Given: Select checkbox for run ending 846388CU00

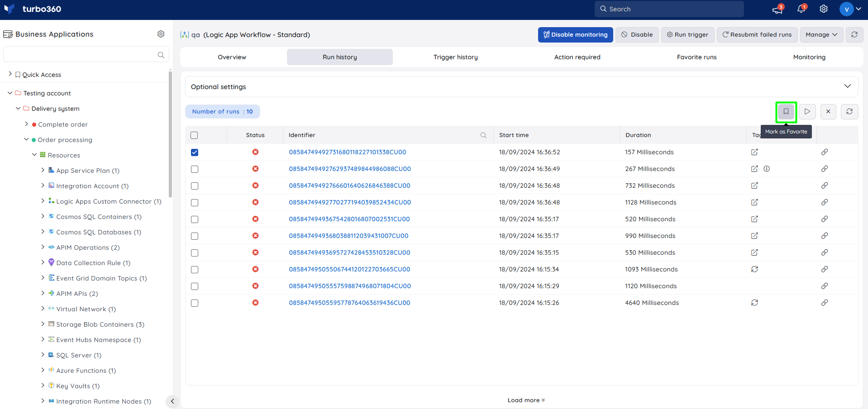Looking at the screenshot, I should (x=195, y=186).
